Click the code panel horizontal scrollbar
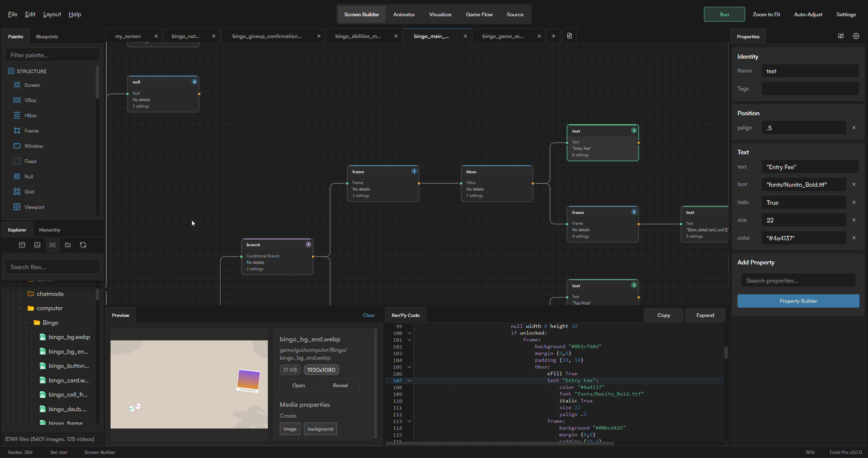 500,443
